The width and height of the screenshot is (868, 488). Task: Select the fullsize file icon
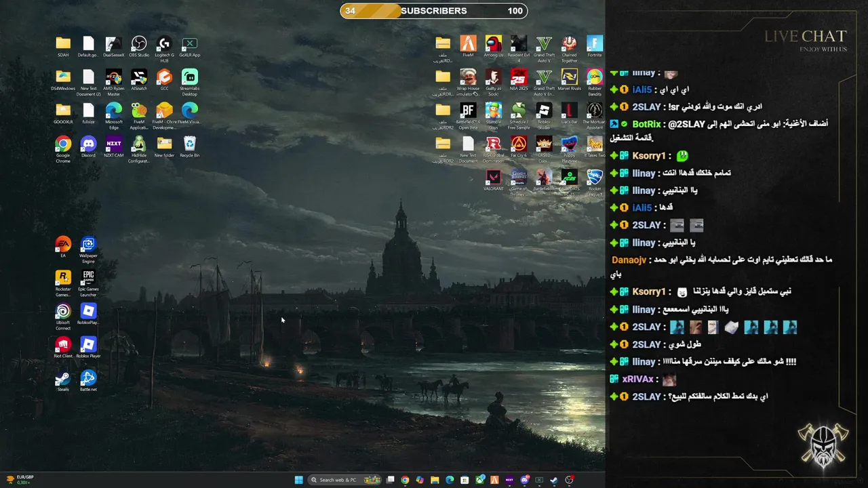pyautogui.click(x=89, y=113)
